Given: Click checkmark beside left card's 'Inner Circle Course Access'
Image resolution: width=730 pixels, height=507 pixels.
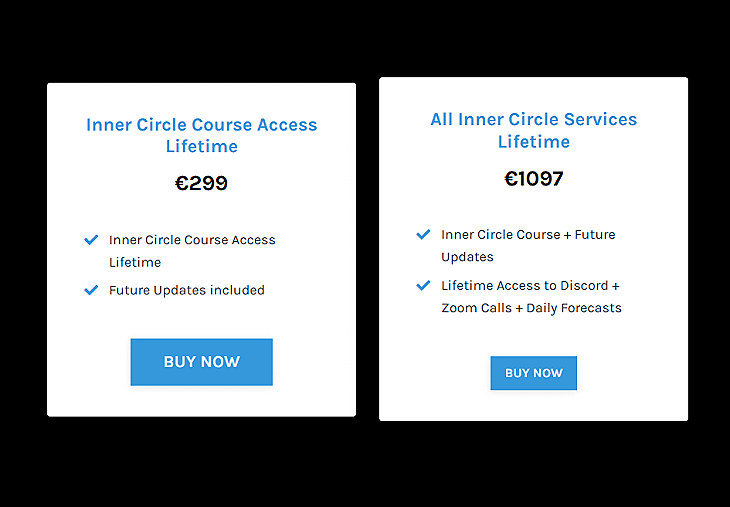Looking at the screenshot, I should tap(92, 240).
